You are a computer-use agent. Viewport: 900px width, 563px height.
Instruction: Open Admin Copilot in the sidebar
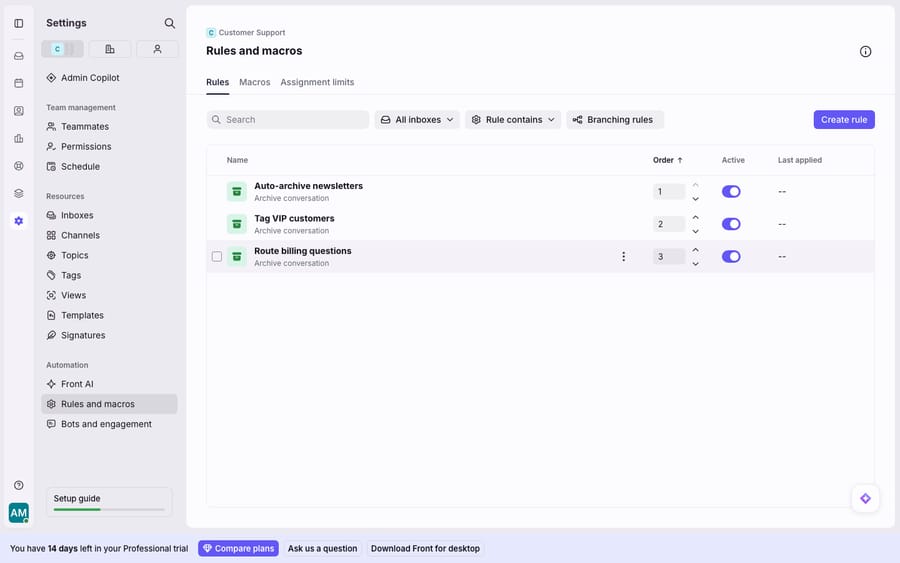pyautogui.click(x=109, y=77)
